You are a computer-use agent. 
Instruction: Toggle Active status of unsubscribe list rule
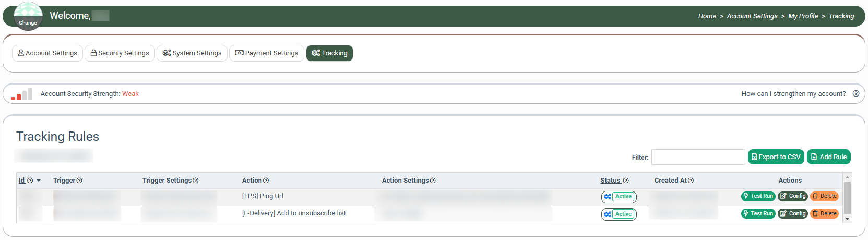click(x=619, y=214)
